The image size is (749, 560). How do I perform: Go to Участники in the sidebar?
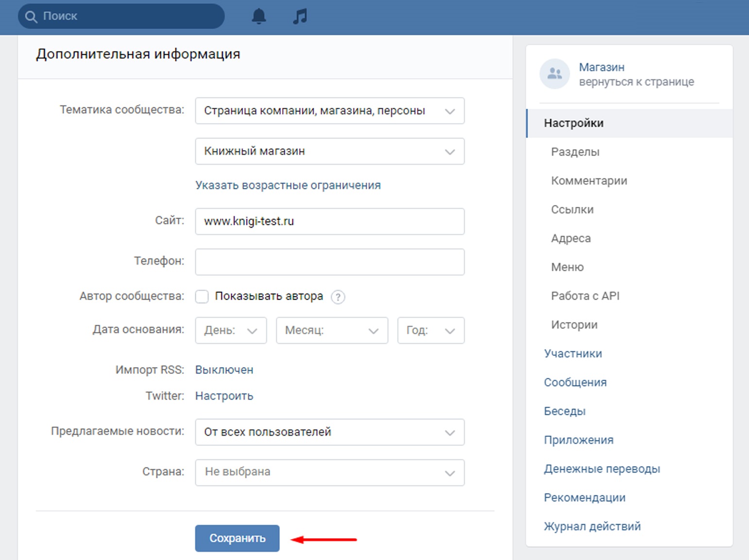point(573,354)
